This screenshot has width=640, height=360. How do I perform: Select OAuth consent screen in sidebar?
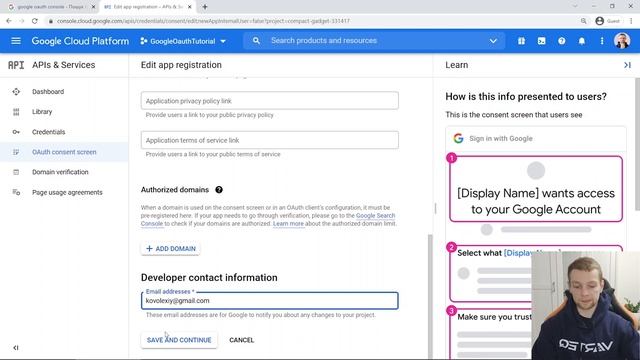64,152
